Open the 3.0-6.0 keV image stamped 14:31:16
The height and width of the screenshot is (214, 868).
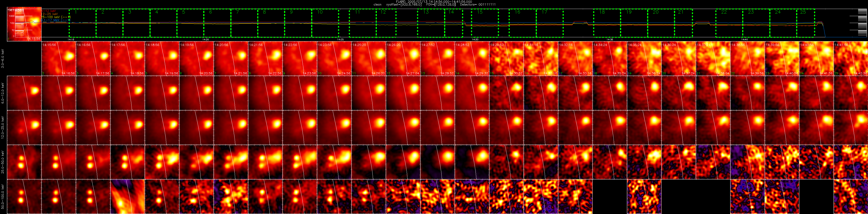[541, 58]
